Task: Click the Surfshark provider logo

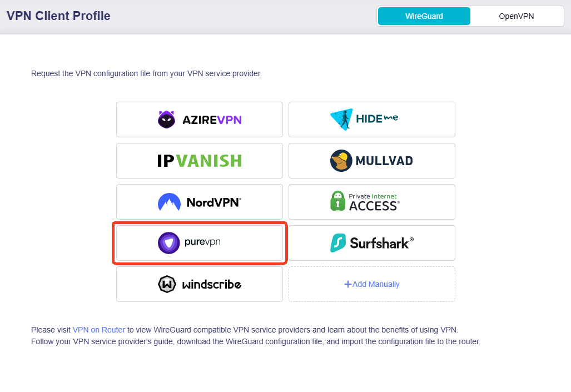Action: [x=371, y=242]
